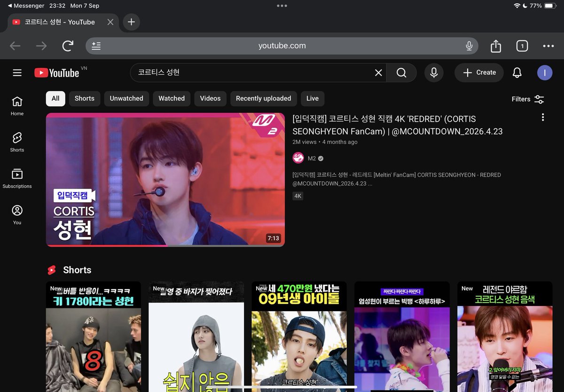Open the 빅뱅 <하루하루> short

click(402, 337)
